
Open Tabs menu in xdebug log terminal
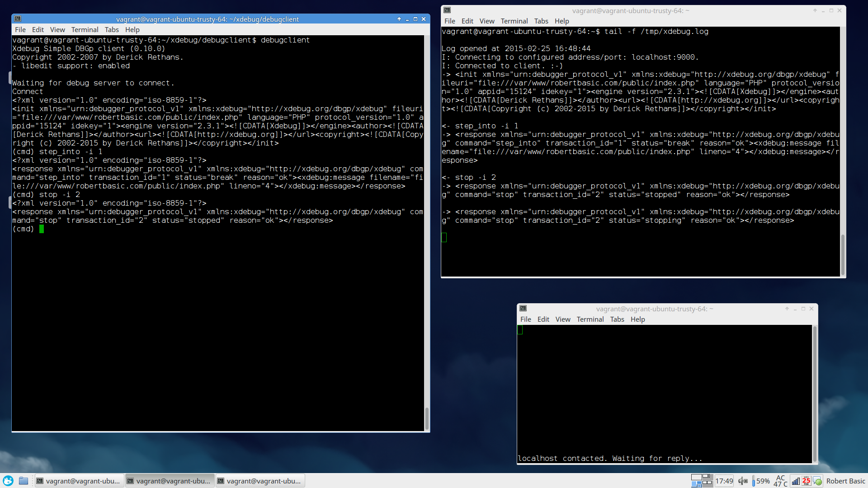(541, 21)
